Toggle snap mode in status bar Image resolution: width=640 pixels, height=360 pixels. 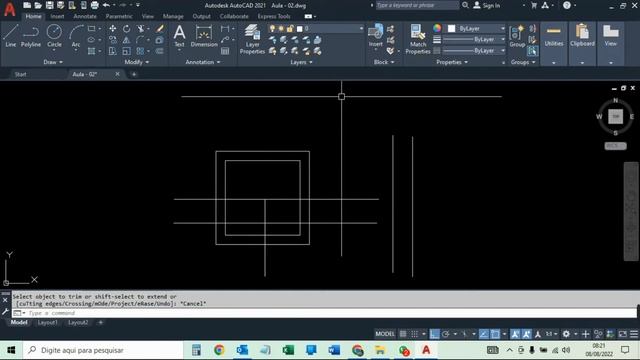[415, 334]
